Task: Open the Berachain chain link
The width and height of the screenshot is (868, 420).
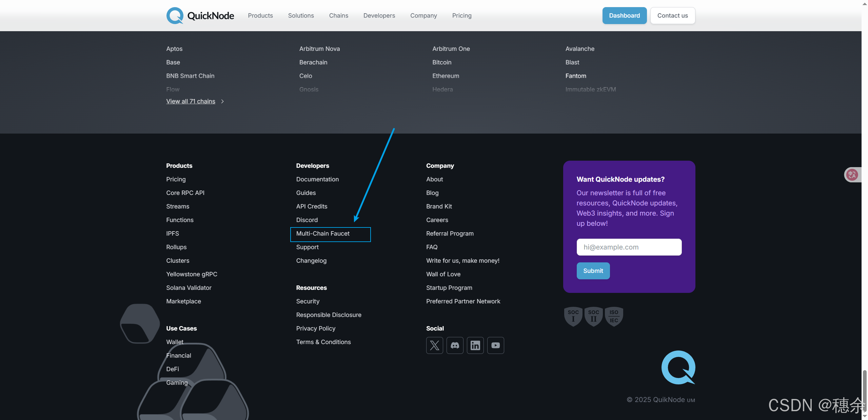Action: pyautogui.click(x=313, y=62)
